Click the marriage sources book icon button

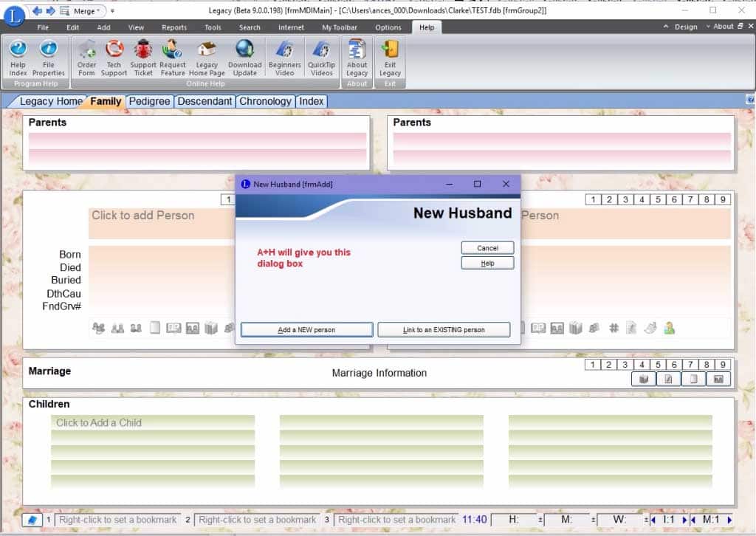pos(644,379)
